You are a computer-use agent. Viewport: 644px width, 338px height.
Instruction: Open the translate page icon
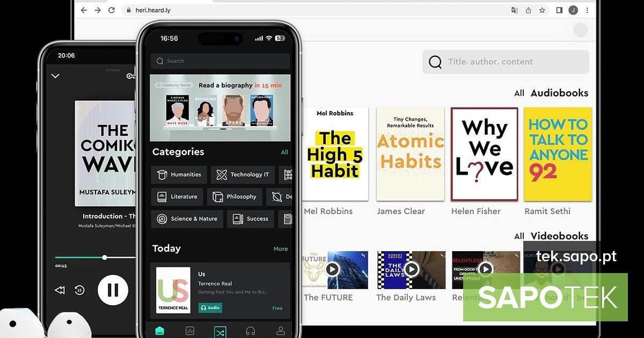click(x=514, y=10)
